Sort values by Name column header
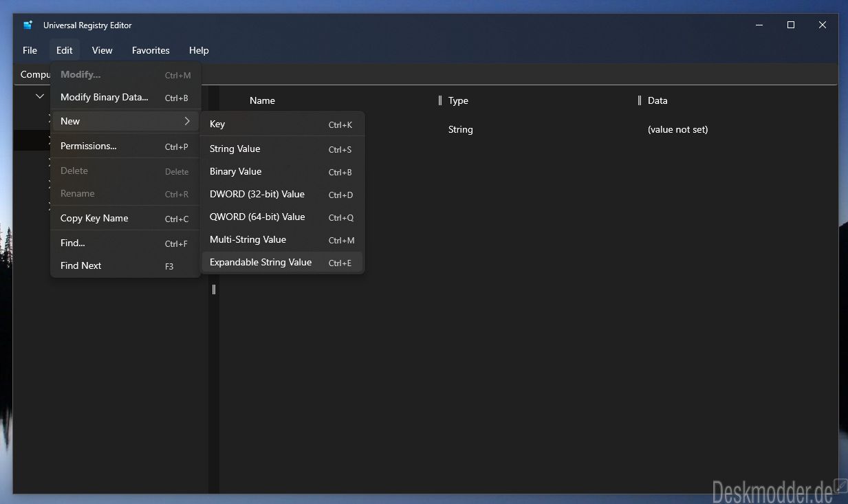The height and width of the screenshot is (504, 848). point(262,100)
